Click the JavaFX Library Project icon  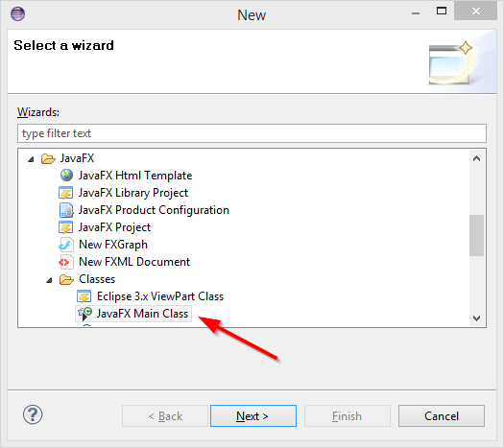pyautogui.click(x=66, y=193)
